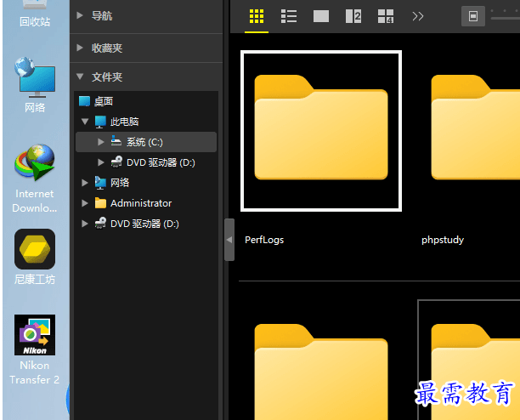Show more view-mode options chevron
The width and height of the screenshot is (520, 420).
click(x=418, y=16)
